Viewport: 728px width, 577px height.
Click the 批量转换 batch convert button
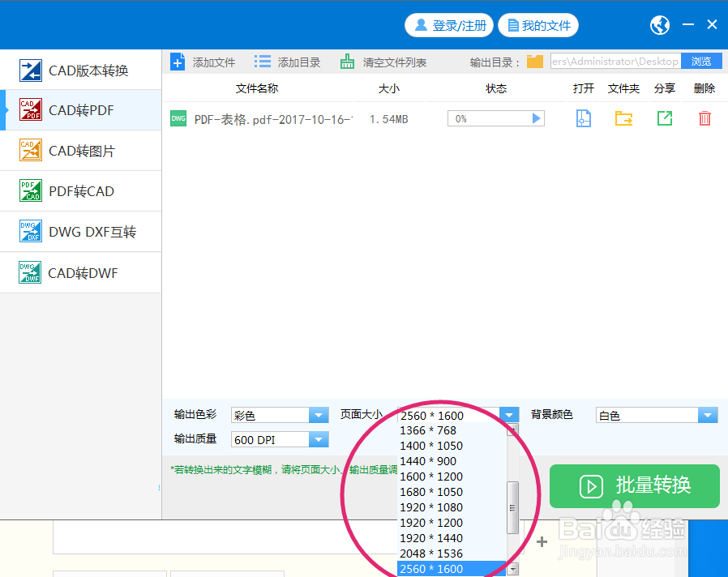(634, 486)
